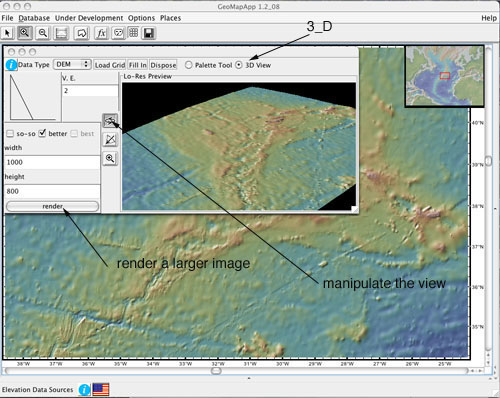Click the vertical map scrollbar thumb
500x398 pixels.
[488, 161]
